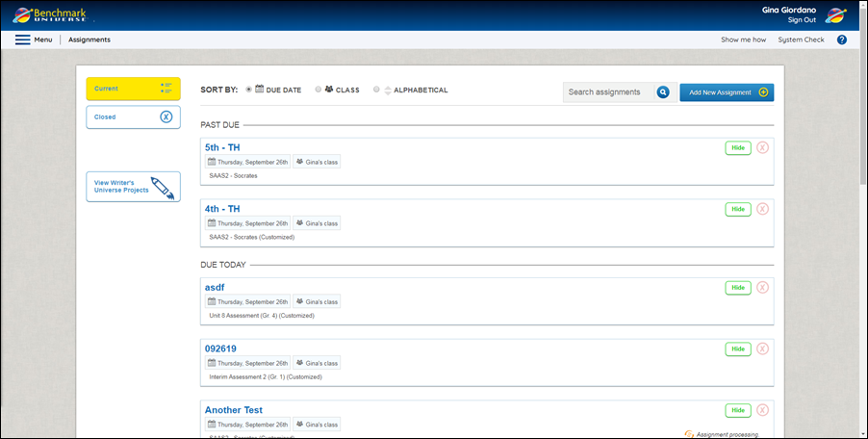Open View Writer's Universe Projects
The width and height of the screenshot is (868, 439).
(x=134, y=187)
